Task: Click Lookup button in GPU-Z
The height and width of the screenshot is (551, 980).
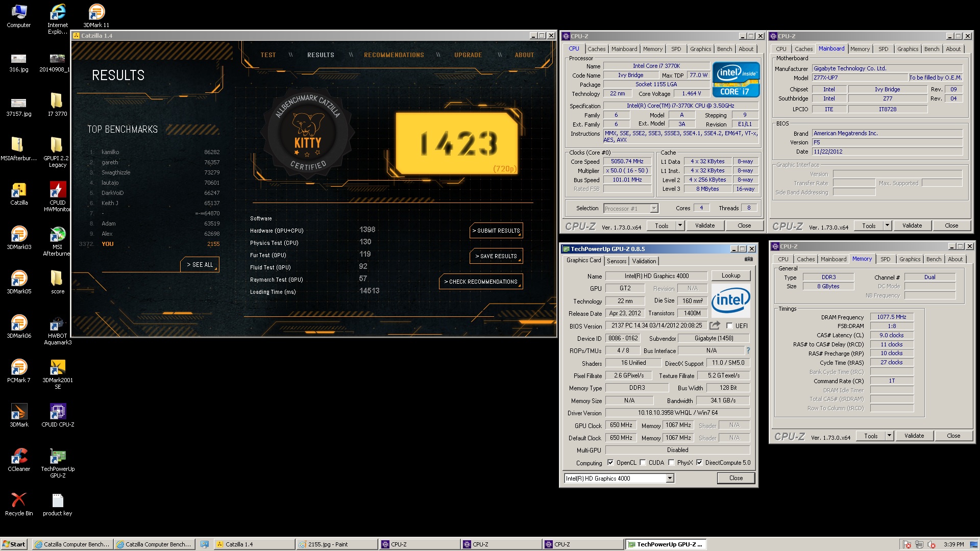Action: pos(731,275)
